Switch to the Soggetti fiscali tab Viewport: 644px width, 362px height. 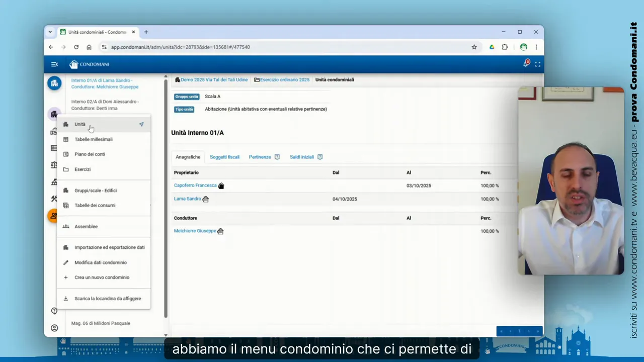tap(224, 157)
